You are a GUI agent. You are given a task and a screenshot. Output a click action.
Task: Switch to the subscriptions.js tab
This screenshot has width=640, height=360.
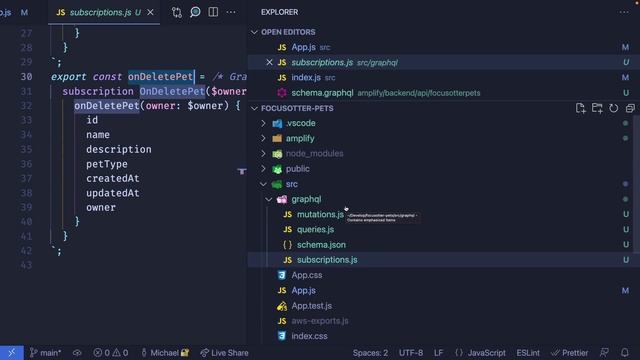[100, 12]
